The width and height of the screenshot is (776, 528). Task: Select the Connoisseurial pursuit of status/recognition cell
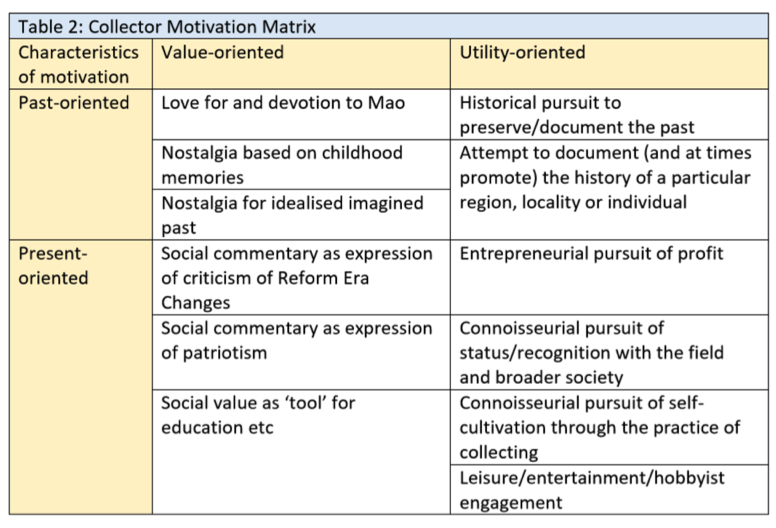[x=609, y=352]
